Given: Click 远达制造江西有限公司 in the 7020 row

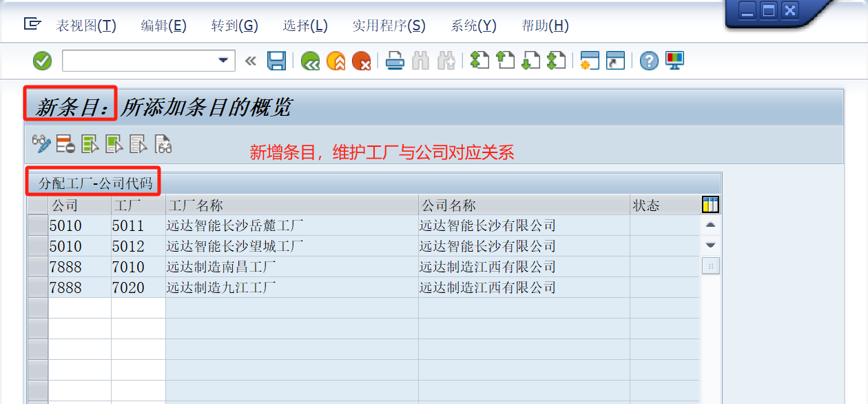Looking at the screenshot, I should tap(488, 287).
